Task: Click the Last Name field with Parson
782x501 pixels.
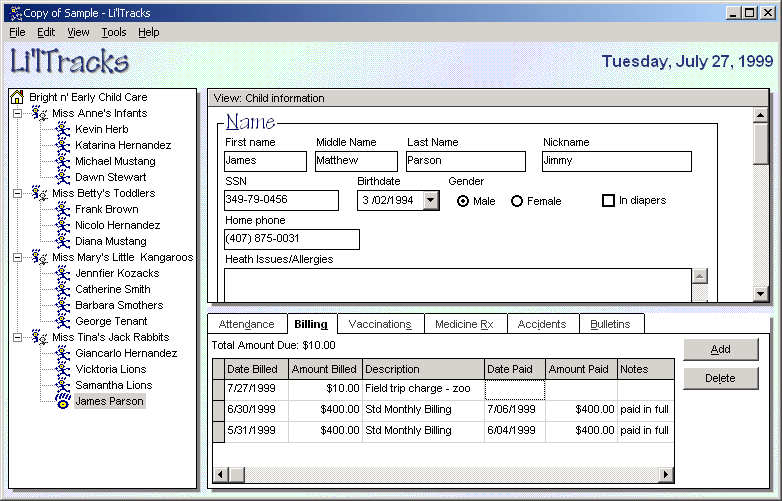Action: (x=466, y=162)
